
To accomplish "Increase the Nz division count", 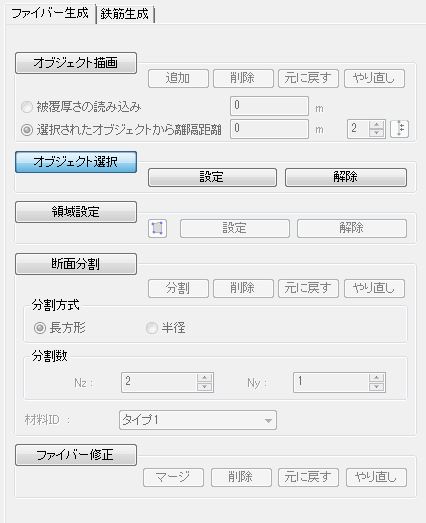I will tap(204, 378).
